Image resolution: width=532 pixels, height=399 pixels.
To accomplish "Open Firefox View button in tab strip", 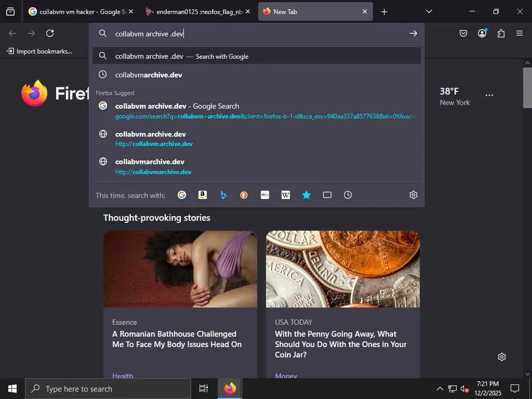I will (x=10, y=11).
